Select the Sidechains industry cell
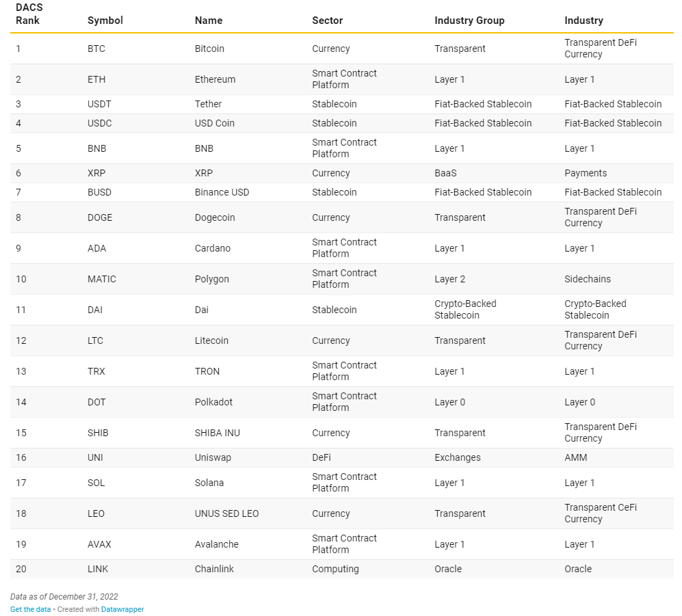 (588, 279)
